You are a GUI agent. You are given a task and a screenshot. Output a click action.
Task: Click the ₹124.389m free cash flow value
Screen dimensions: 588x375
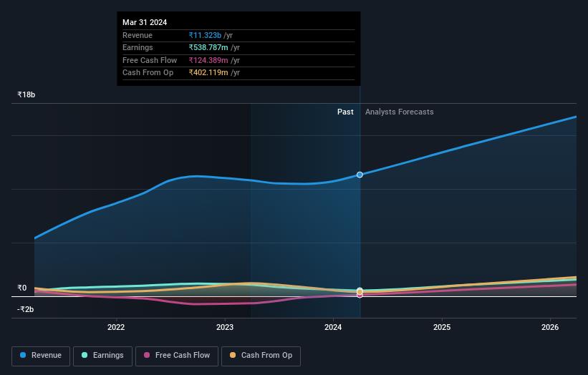click(208, 60)
